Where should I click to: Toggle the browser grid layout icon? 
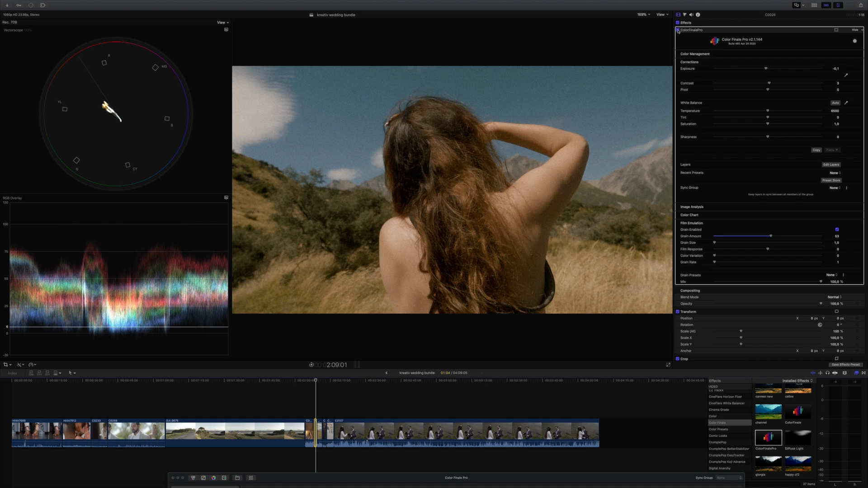coord(814,5)
